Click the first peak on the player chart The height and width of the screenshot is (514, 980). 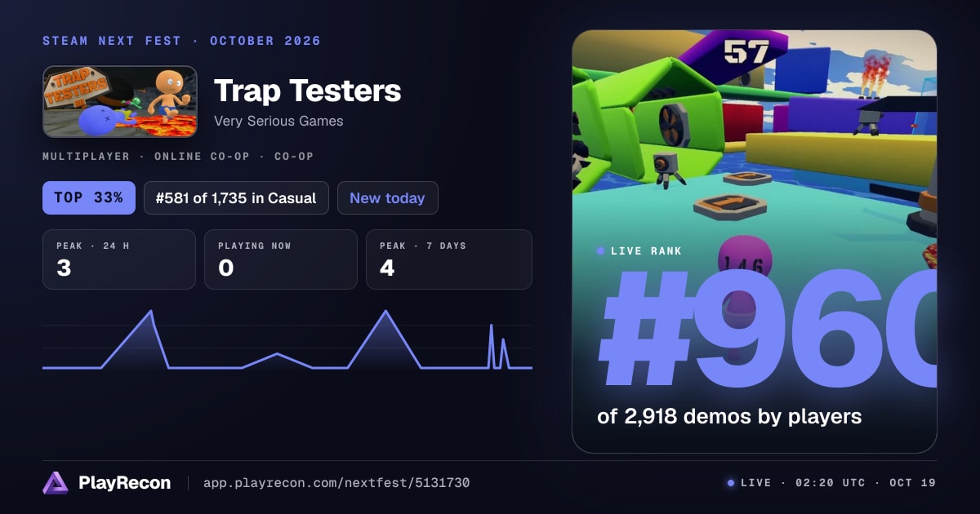[150, 311]
